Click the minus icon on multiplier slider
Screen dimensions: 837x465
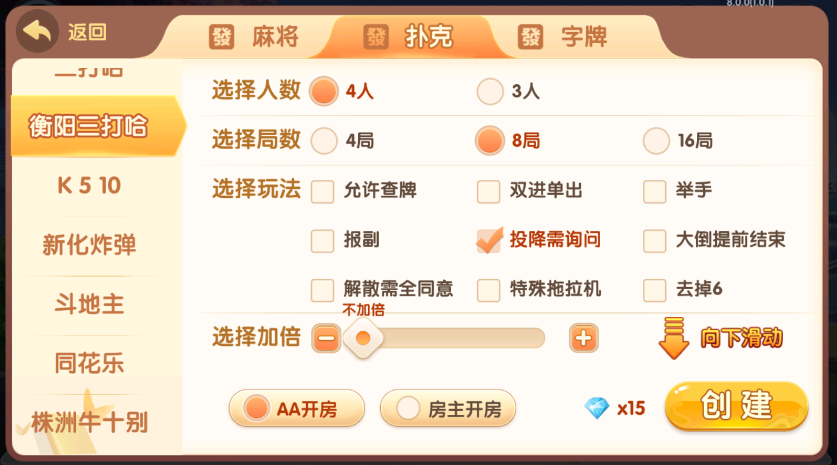[326, 338]
